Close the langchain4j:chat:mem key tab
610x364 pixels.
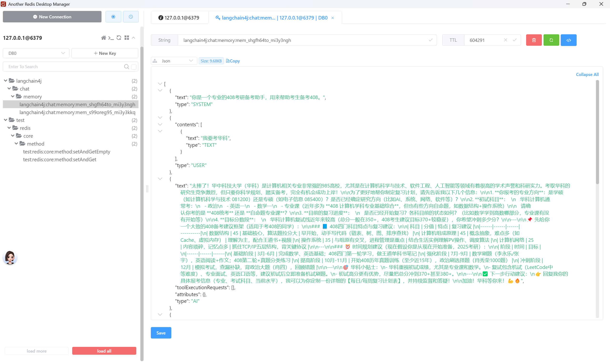point(333,18)
